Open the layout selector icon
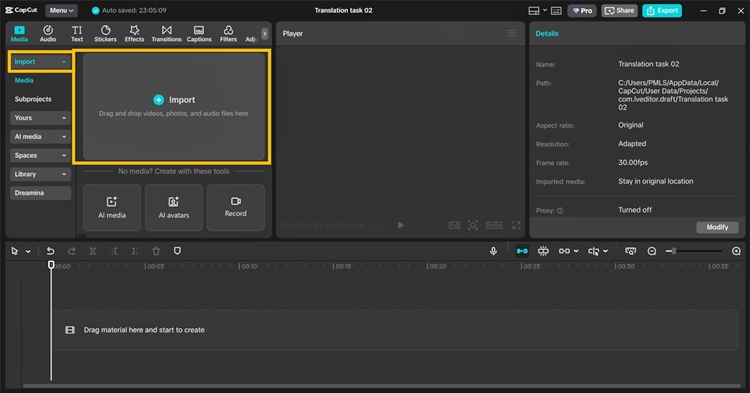 [534, 11]
